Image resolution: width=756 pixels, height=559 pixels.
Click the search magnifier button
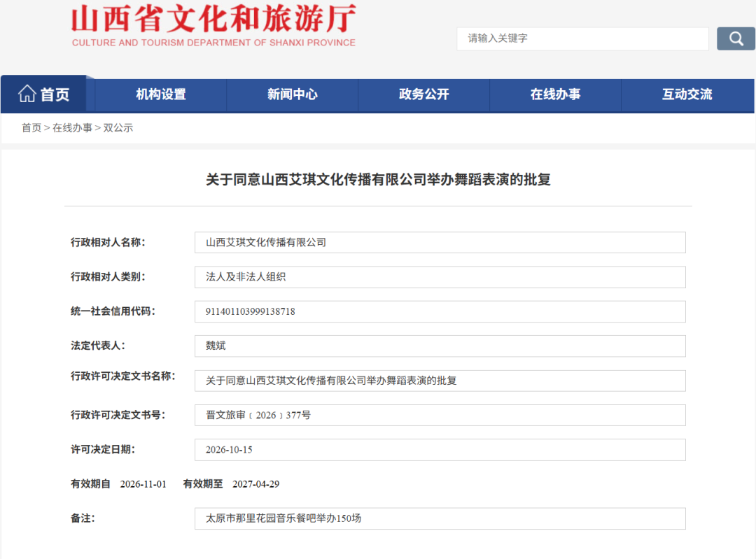point(735,38)
